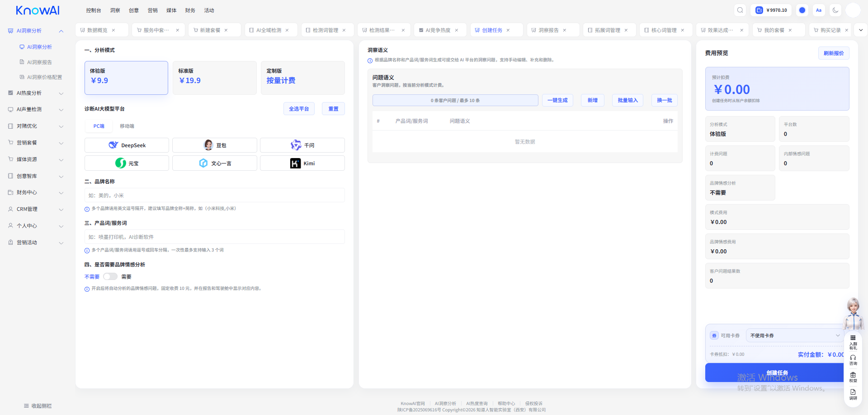Click the 创建任务 submit button
Image resolution: width=868 pixels, height=415 pixels.
(777, 373)
